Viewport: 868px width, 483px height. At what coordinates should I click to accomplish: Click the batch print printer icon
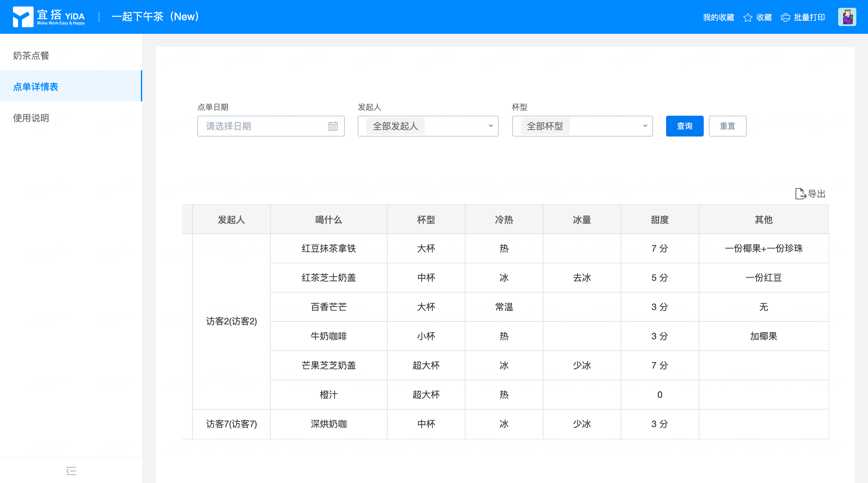pos(785,18)
